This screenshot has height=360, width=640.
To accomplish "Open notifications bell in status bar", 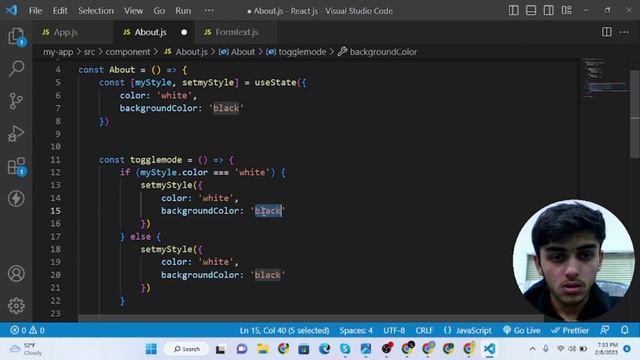I will [624, 330].
